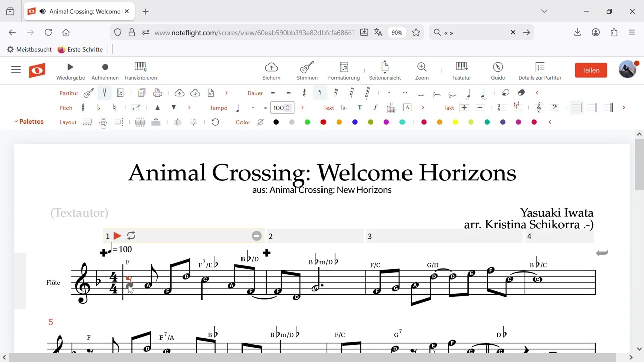The image size is (644, 362).
Task: Click the key signature icon in Takt row
Action: 517,107
